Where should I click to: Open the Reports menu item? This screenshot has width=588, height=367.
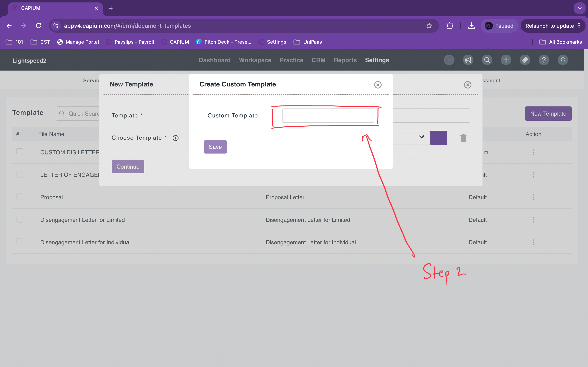345,60
